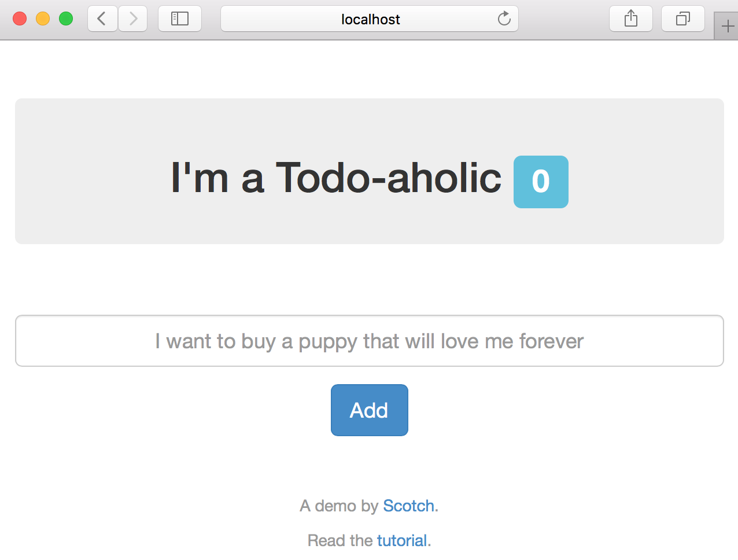Screen dimensions: 738x560
Task: Reload the localhost page
Action: (x=504, y=19)
